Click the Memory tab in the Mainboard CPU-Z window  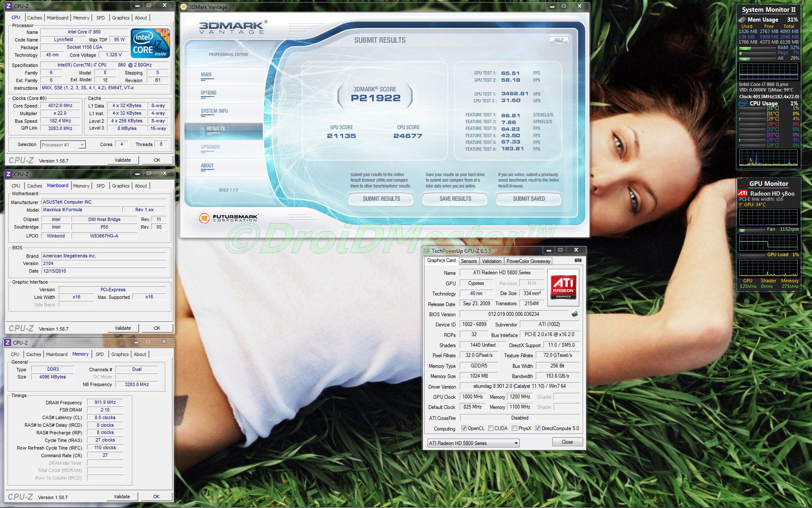(81, 186)
